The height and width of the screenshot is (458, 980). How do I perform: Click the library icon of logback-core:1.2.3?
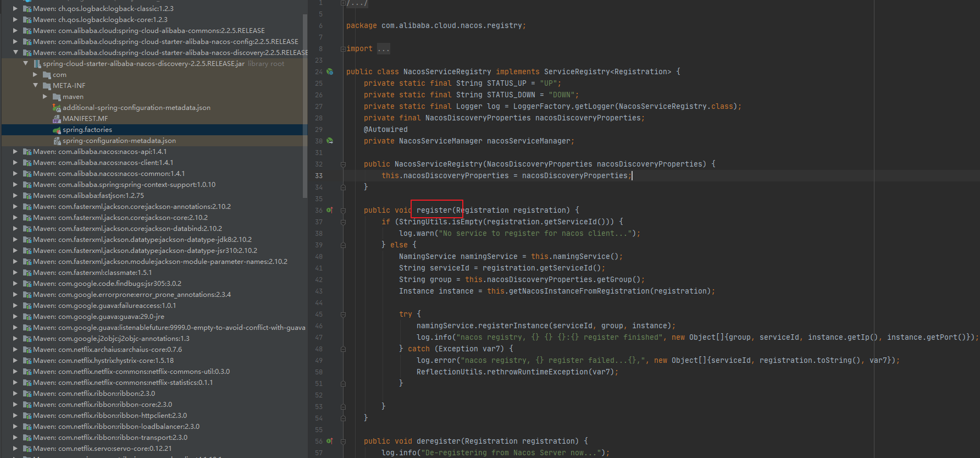tap(27, 20)
